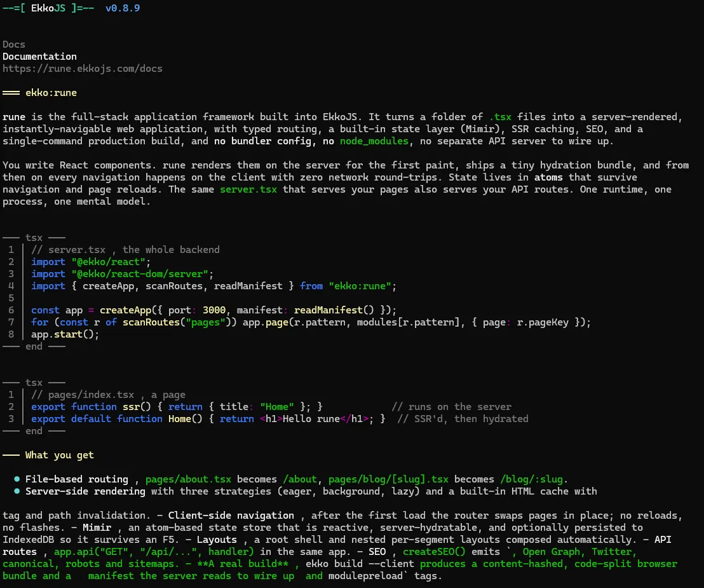Click the green "/about" route
The height and width of the screenshot is (588, 704).
coord(300,480)
